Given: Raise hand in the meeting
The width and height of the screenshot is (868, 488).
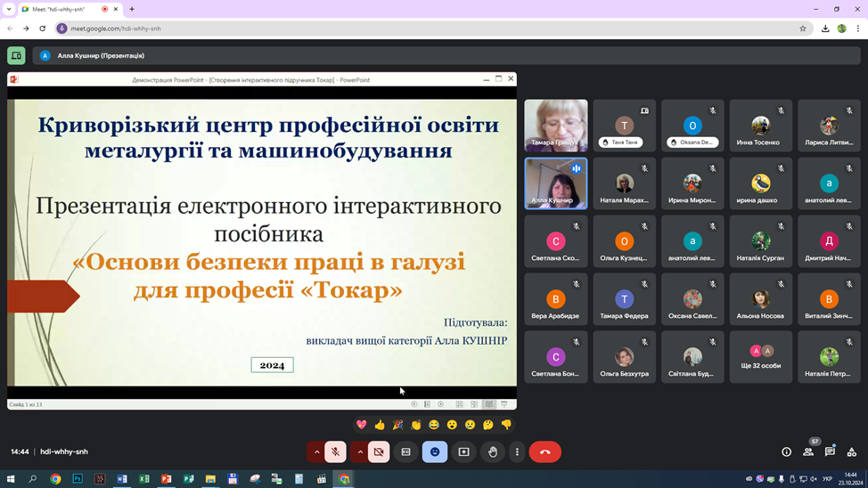Looking at the screenshot, I should (493, 452).
